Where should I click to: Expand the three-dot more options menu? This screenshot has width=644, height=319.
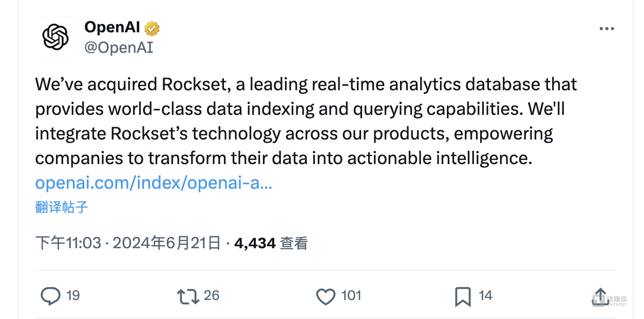coord(607,29)
